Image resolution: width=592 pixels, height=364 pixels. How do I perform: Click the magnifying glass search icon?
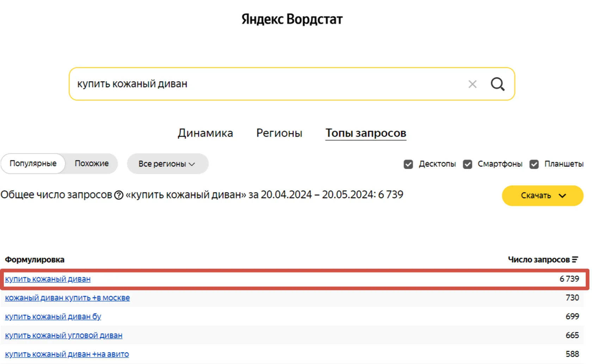(x=498, y=84)
